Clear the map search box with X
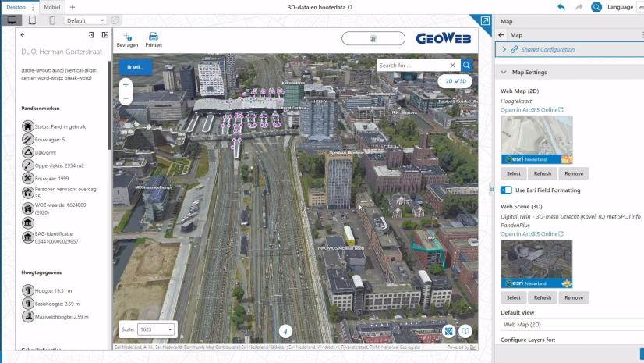The width and height of the screenshot is (644, 363). tap(453, 66)
